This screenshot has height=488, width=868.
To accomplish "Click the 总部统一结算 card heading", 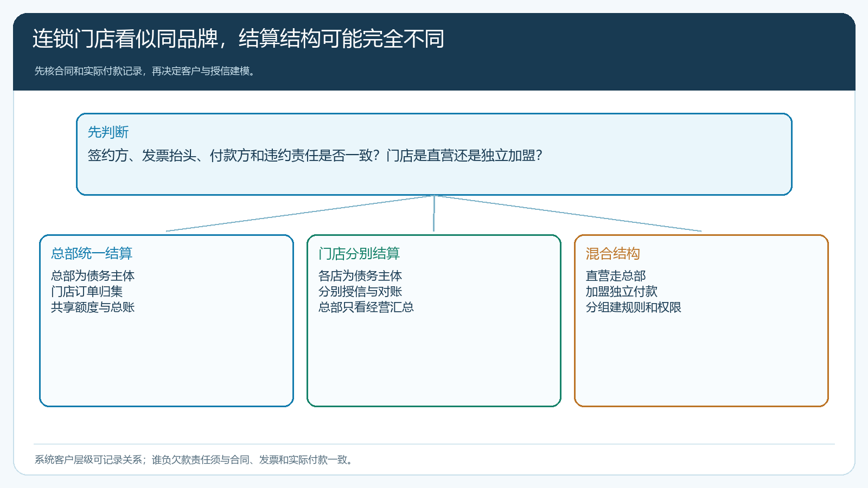I will (x=92, y=253).
